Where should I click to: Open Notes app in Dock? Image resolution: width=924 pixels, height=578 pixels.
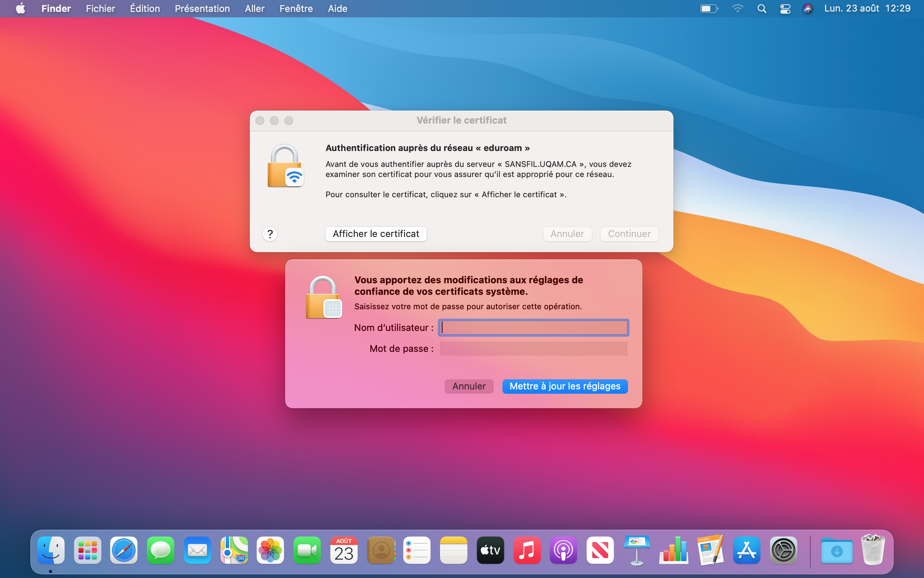pyautogui.click(x=454, y=551)
